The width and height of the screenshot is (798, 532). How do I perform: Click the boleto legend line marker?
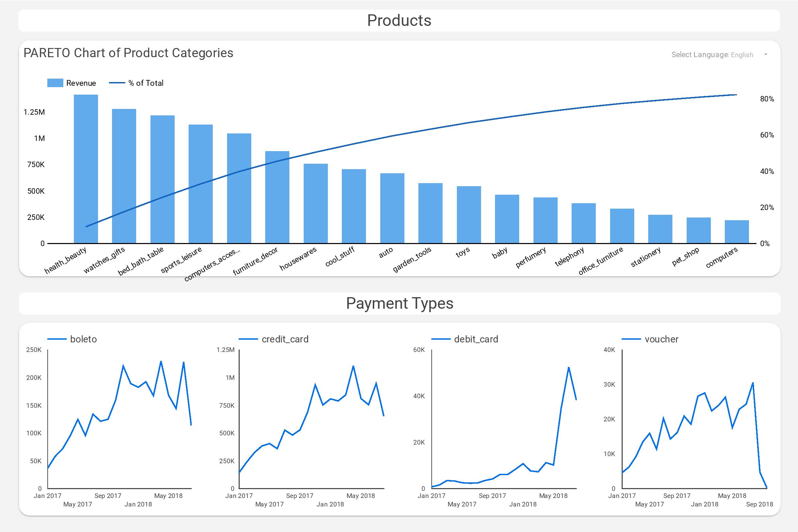(57, 339)
